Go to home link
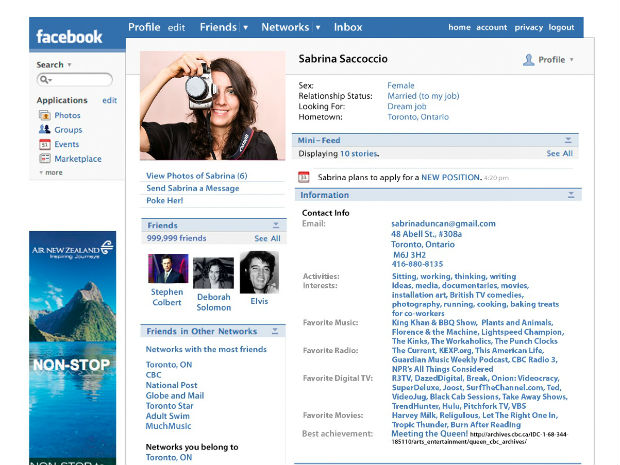This screenshot has width=620, height=465. [459, 27]
